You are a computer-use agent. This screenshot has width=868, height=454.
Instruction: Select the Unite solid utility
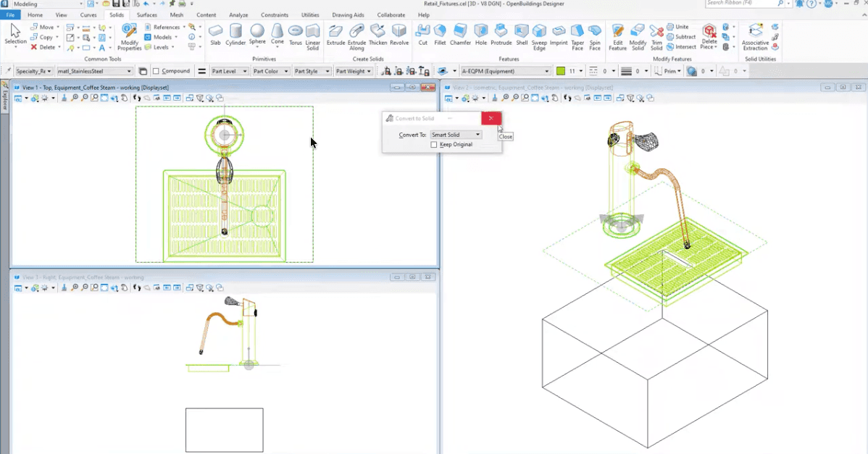point(680,27)
